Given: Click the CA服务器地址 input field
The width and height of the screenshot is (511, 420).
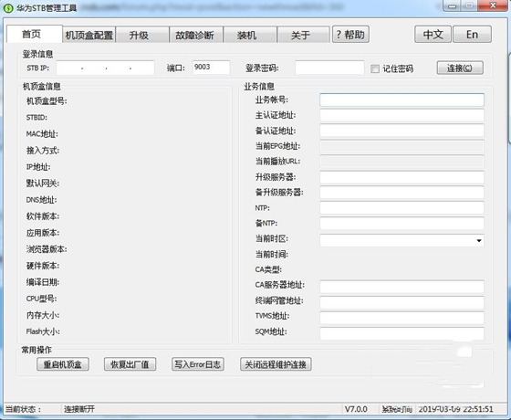Looking at the screenshot, I should (401, 287).
